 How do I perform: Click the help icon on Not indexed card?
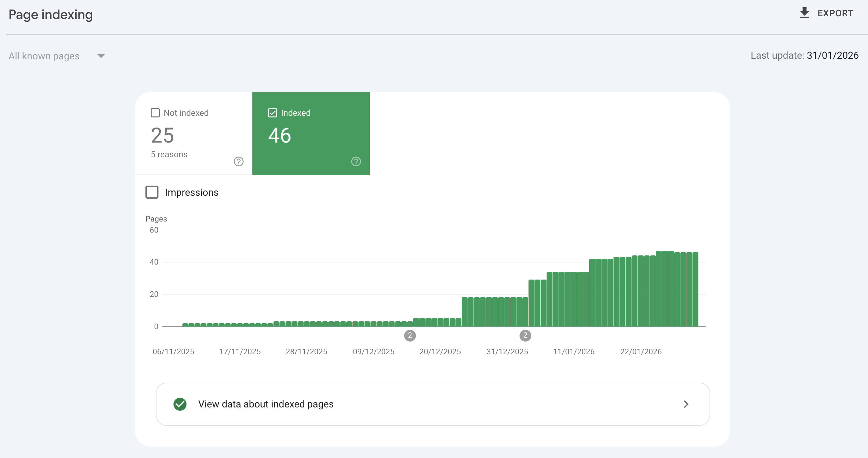[239, 161]
